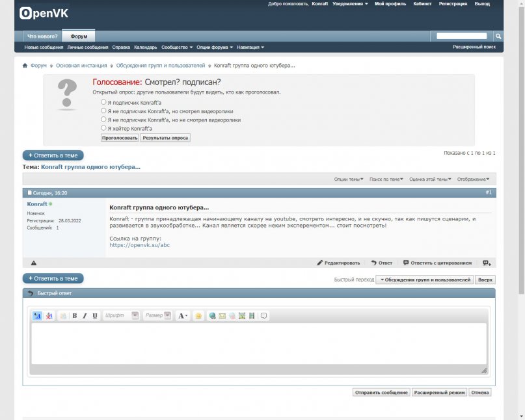Click the insert link globe icon

click(x=212, y=316)
